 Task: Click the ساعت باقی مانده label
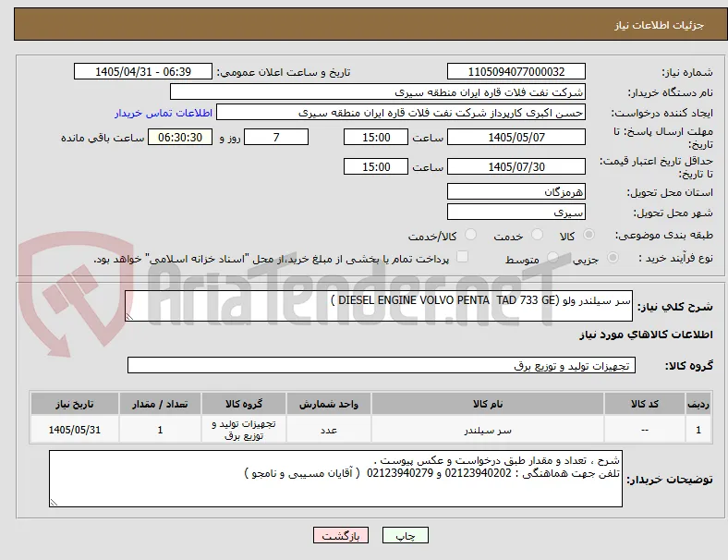(103, 138)
